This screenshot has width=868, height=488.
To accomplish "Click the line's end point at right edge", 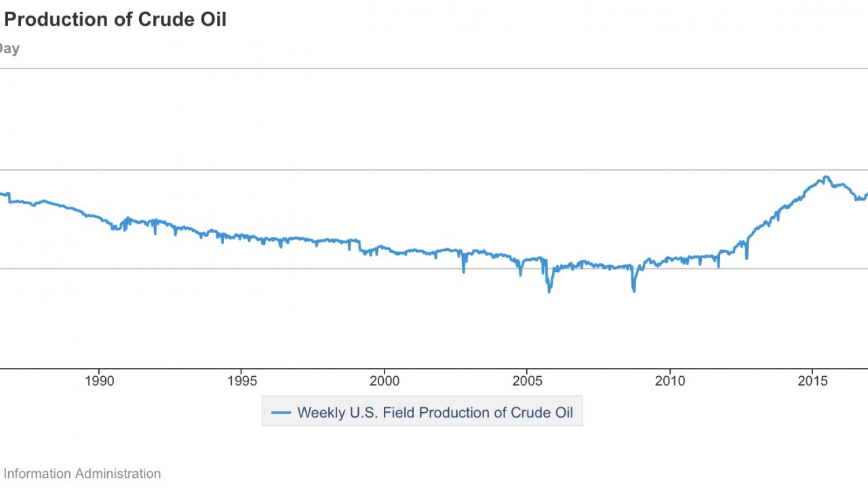I will [x=866, y=193].
